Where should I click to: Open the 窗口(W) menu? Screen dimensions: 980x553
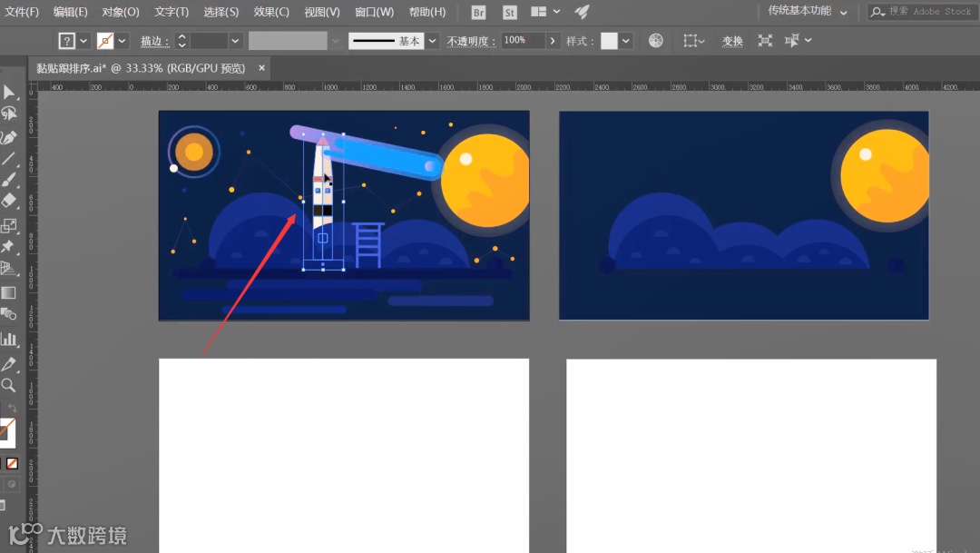375,12
